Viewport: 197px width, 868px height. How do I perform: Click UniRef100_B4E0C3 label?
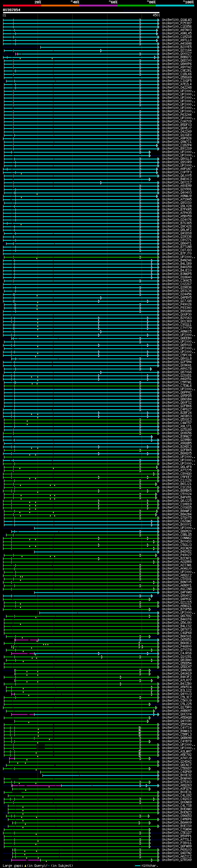[x=177, y=179]
